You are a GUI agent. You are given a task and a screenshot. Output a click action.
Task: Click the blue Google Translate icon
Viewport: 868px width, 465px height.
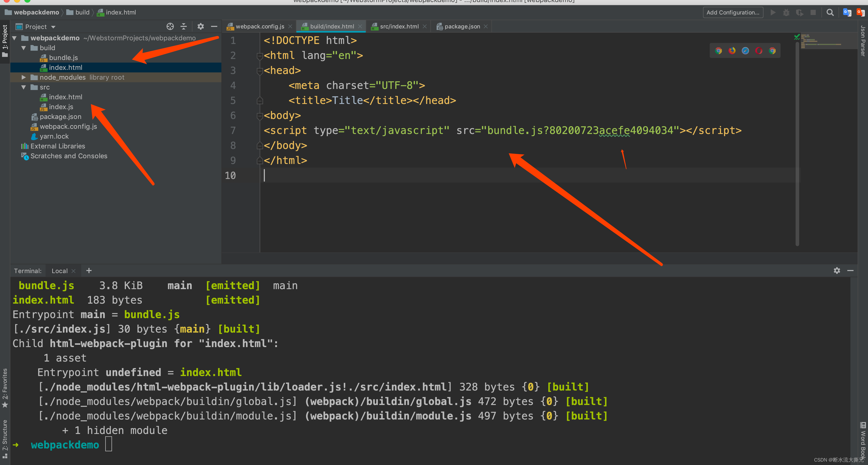pyautogui.click(x=847, y=12)
